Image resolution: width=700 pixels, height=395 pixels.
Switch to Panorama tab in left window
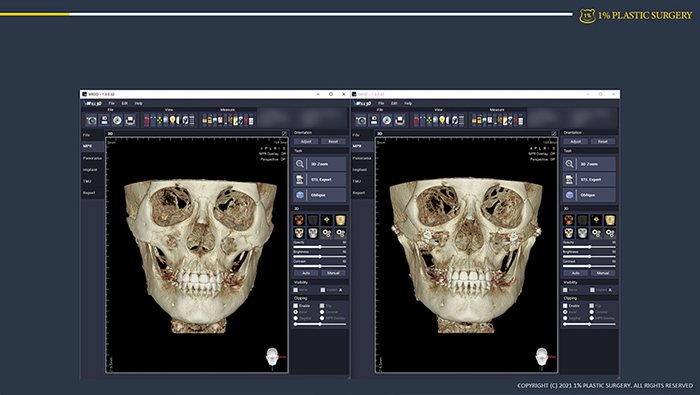(92, 158)
